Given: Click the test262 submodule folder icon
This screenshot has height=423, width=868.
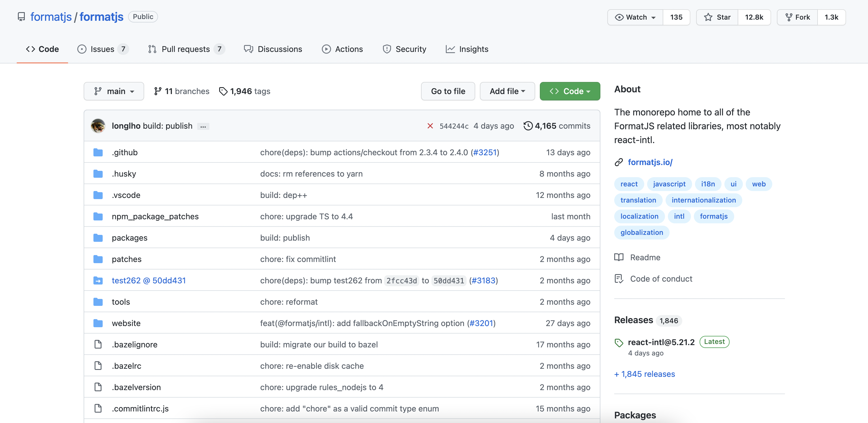Looking at the screenshot, I should [x=98, y=280].
